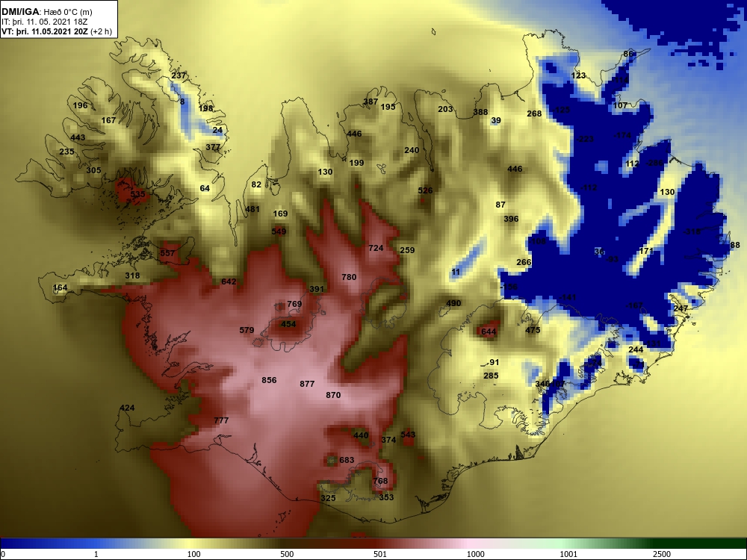Image resolution: width=747 pixels, height=560 pixels.
Task: Click the 440 value label
Action: [361, 435]
